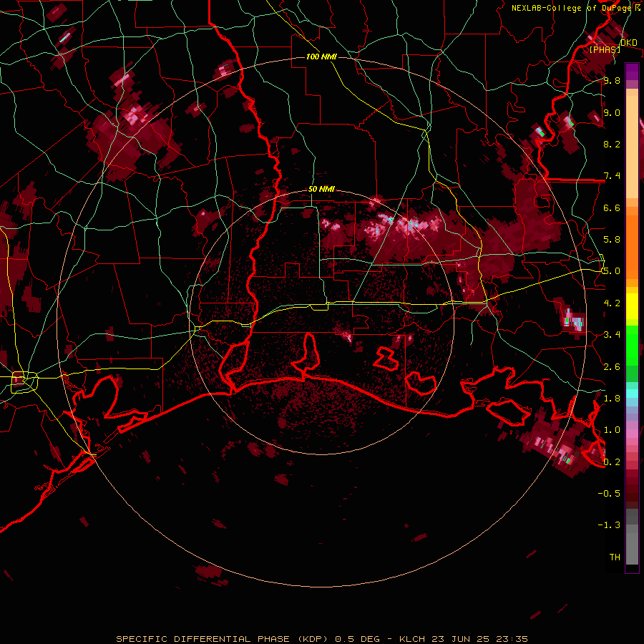Click the 100 NMI range ring label
The height and width of the screenshot is (644, 644).
(321, 57)
